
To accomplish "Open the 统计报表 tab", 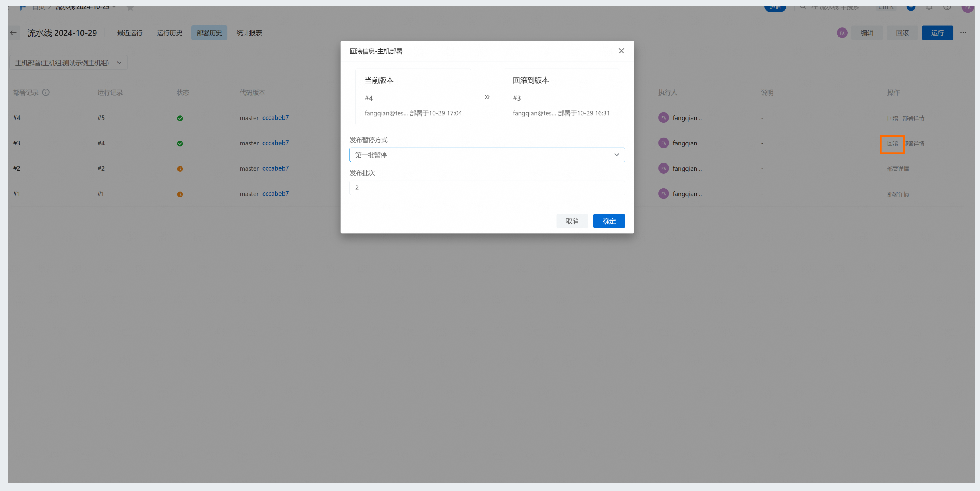I will (x=249, y=33).
